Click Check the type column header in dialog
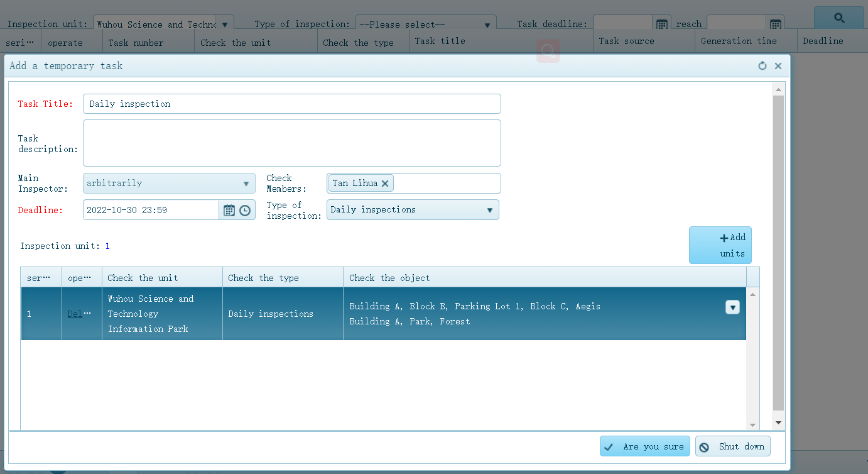This screenshot has width=868, height=474. [x=283, y=278]
